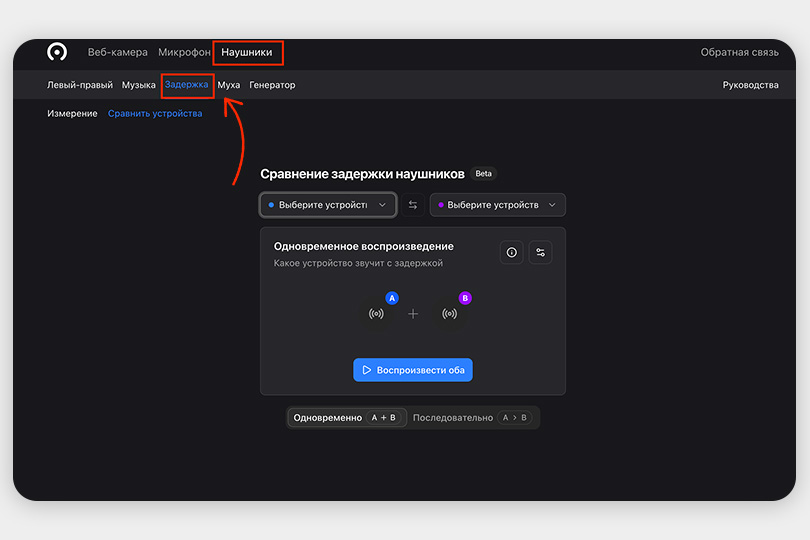
Task: Select the Задержка subtab
Action: [x=187, y=85]
